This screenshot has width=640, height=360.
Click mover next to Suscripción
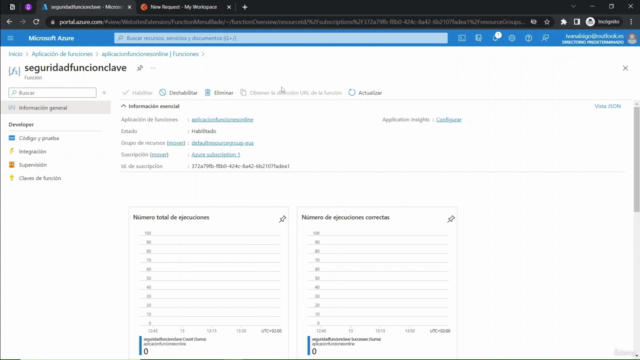[x=159, y=155]
